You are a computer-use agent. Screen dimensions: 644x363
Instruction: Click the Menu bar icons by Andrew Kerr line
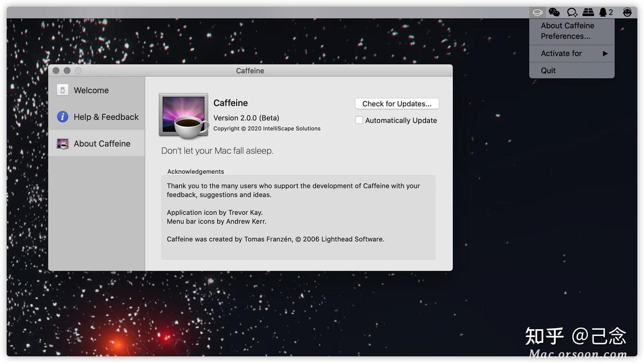(216, 222)
